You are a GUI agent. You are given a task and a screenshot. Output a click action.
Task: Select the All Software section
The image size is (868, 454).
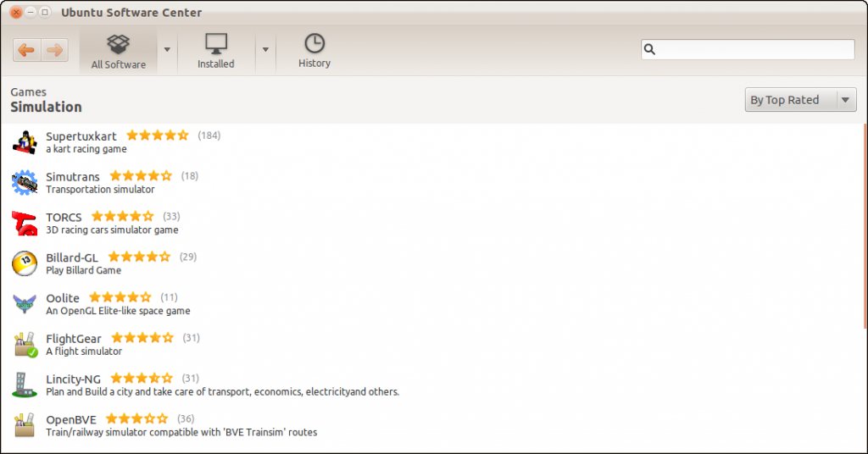click(119, 51)
